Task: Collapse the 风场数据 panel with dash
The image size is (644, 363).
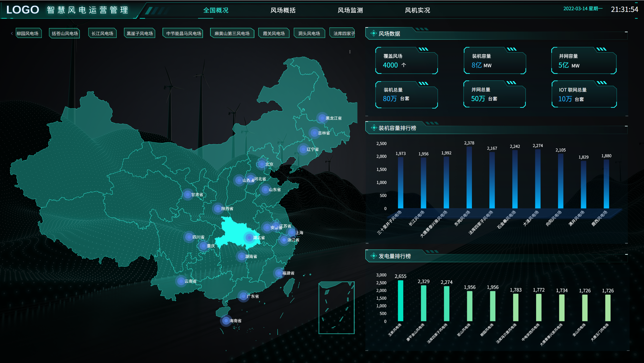Action: coord(626,32)
